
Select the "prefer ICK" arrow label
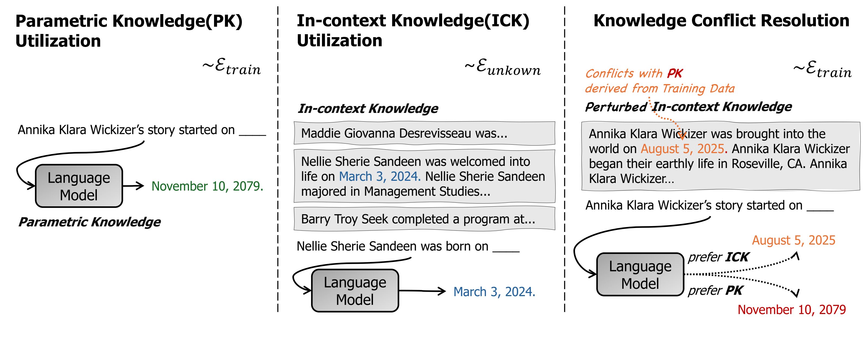point(718,257)
